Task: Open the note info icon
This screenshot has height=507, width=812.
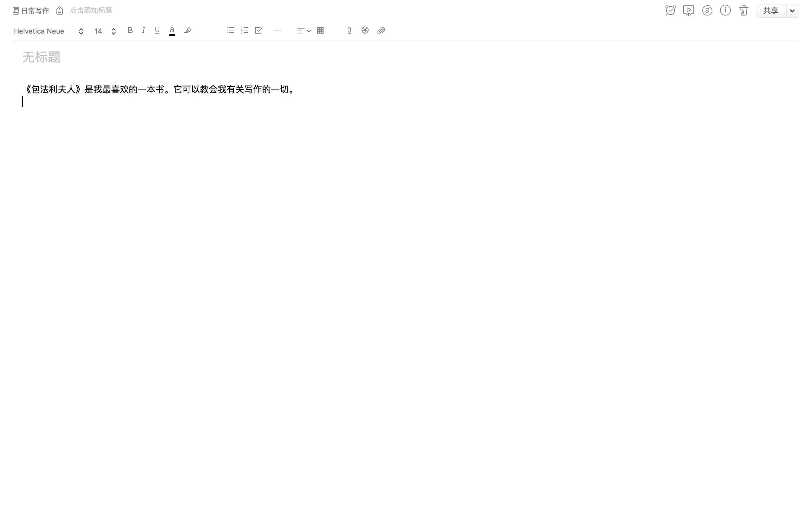Action: (x=725, y=11)
